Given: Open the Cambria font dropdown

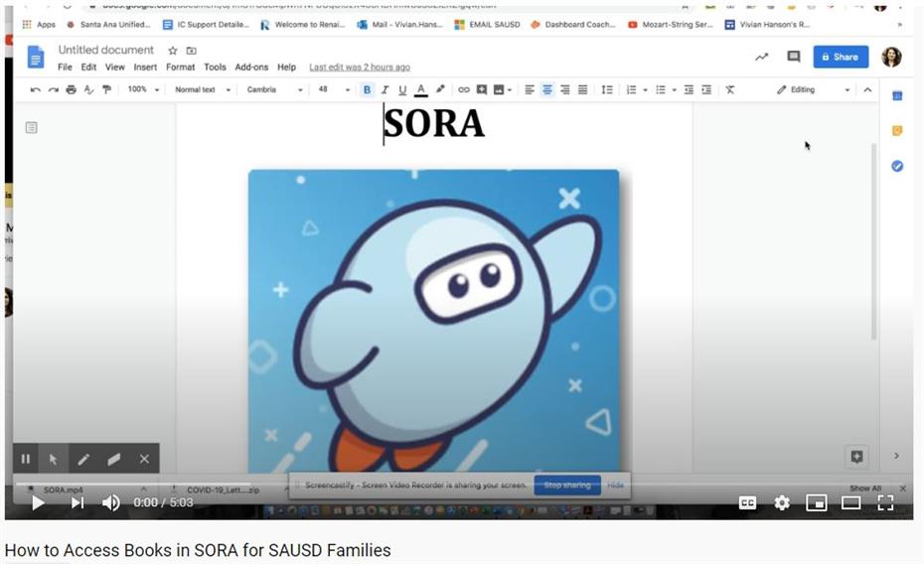Looking at the screenshot, I should coord(274,89).
